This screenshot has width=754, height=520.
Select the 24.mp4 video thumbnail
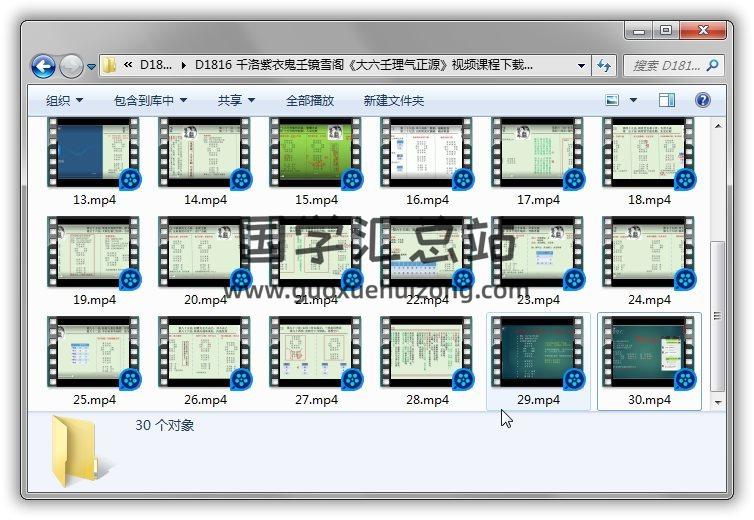(649, 253)
